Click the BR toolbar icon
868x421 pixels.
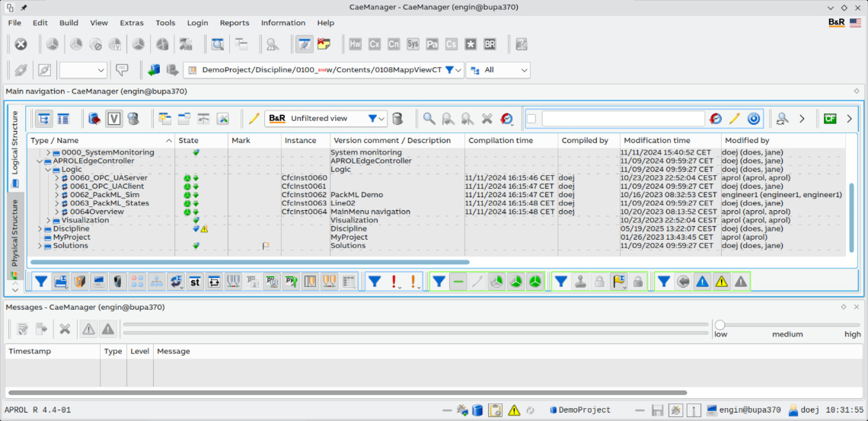490,44
